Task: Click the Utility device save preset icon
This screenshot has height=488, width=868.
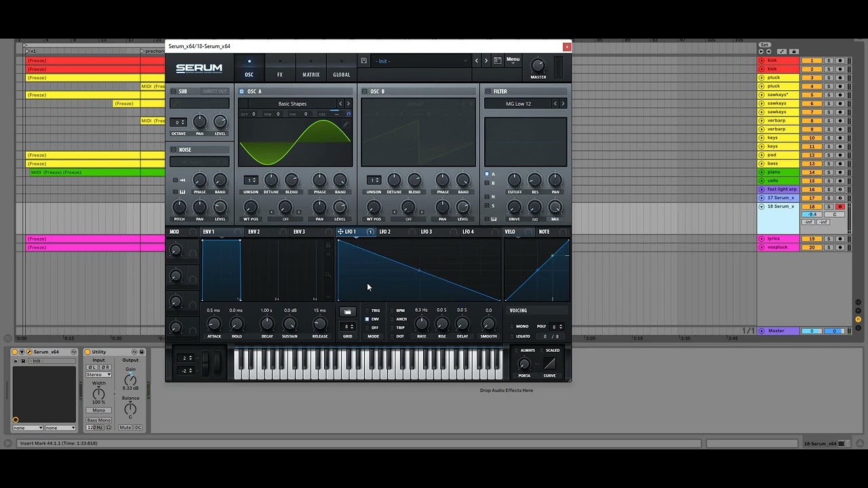Action: 142,352
